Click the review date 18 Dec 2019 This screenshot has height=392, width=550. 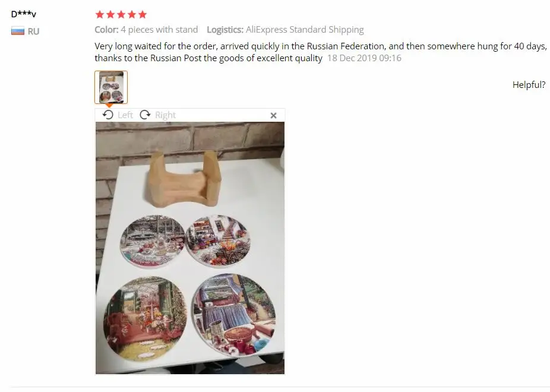pos(364,58)
